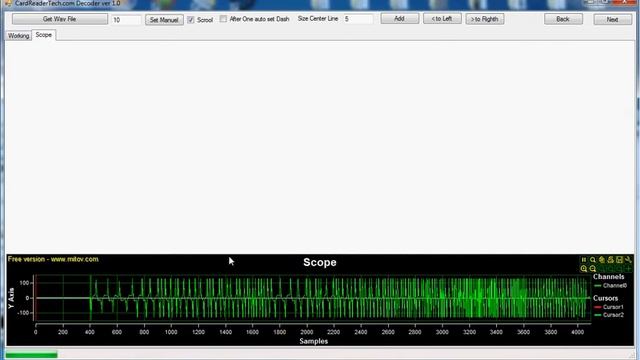The image size is (640, 360).
Task: Click the Samples axis label
Action: point(313,341)
